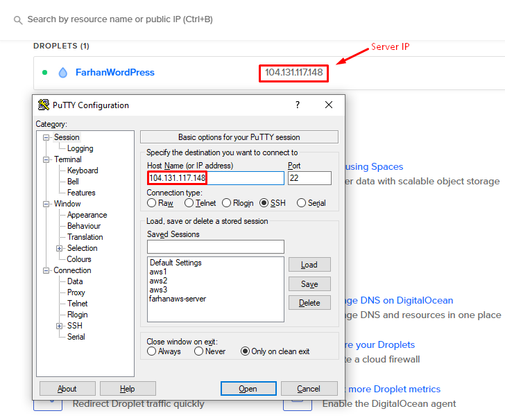Select Serial connection type
This screenshot has width=505, height=420.
click(x=301, y=203)
